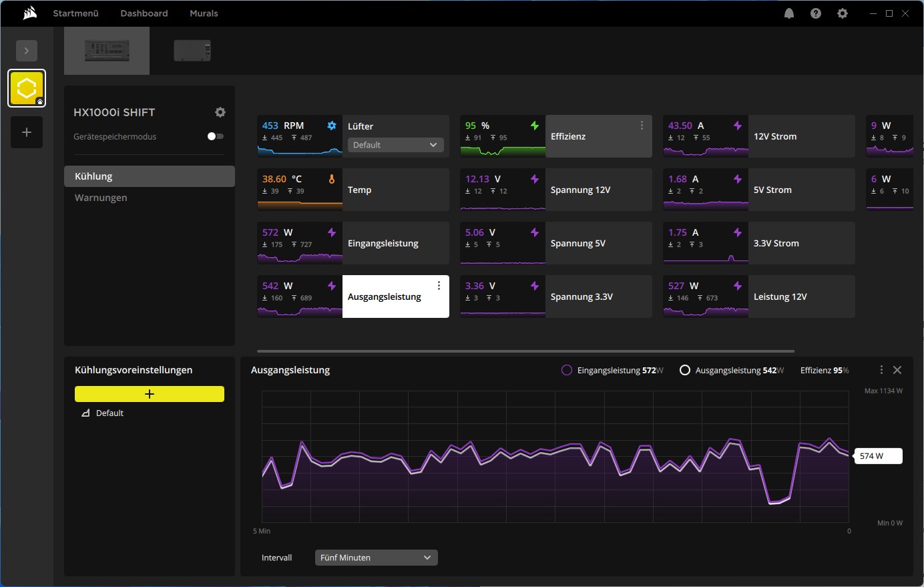This screenshot has width=924, height=587.
Task: Open the Murals menu
Action: 204,13
